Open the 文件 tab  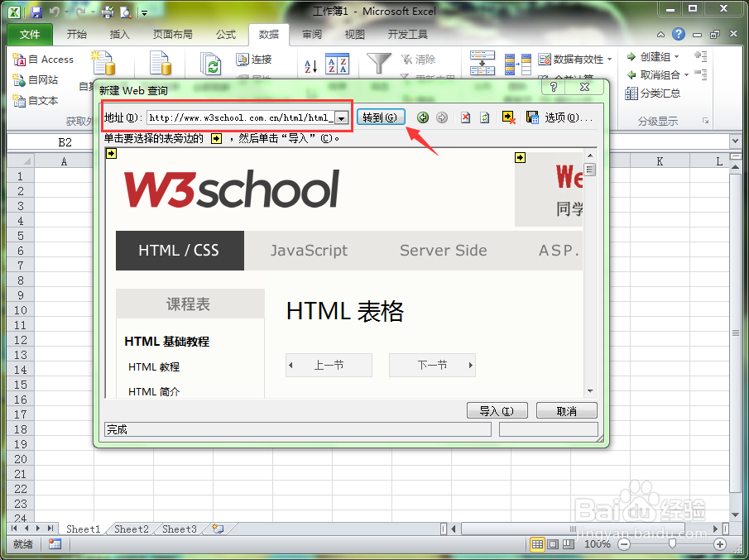30,35
